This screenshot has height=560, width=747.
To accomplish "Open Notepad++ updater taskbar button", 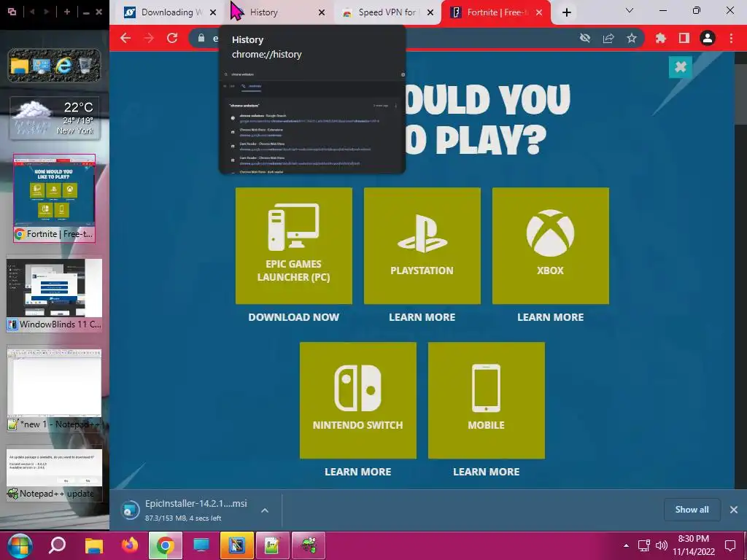I will pos(309,545).
